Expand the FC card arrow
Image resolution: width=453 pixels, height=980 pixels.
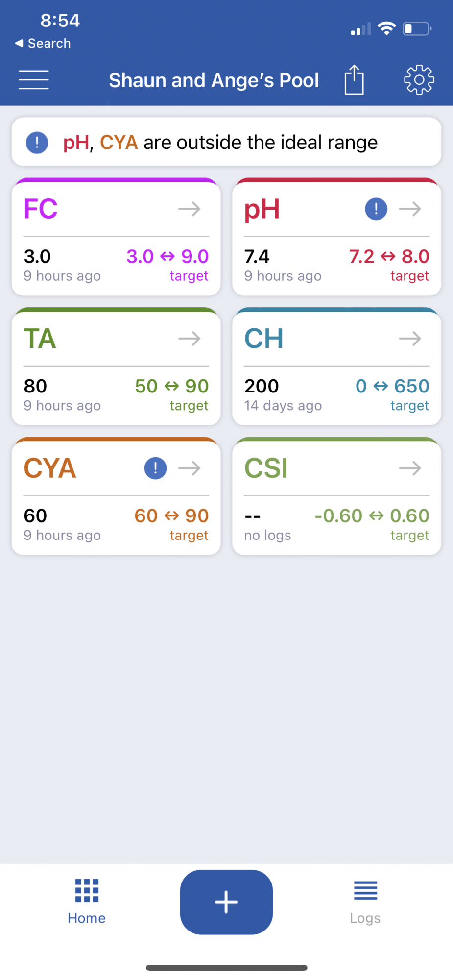[x=190, y=209]
